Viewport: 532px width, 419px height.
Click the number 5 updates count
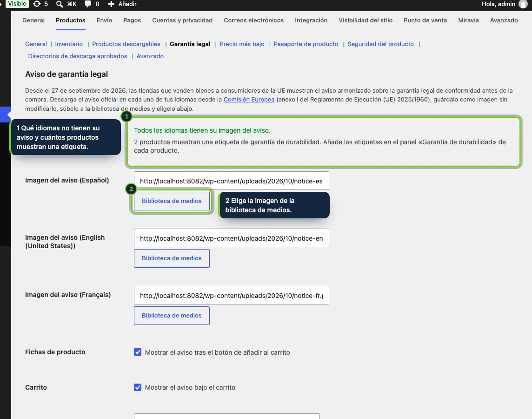(46, 4)
